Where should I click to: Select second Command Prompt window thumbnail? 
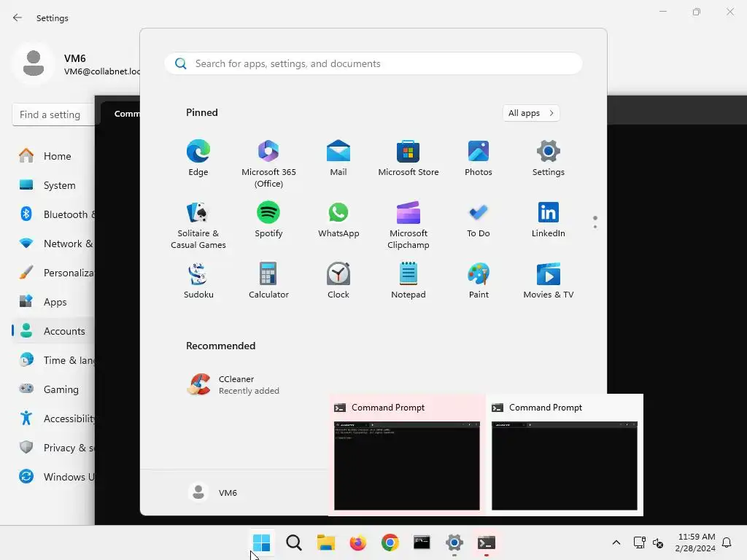564,455
